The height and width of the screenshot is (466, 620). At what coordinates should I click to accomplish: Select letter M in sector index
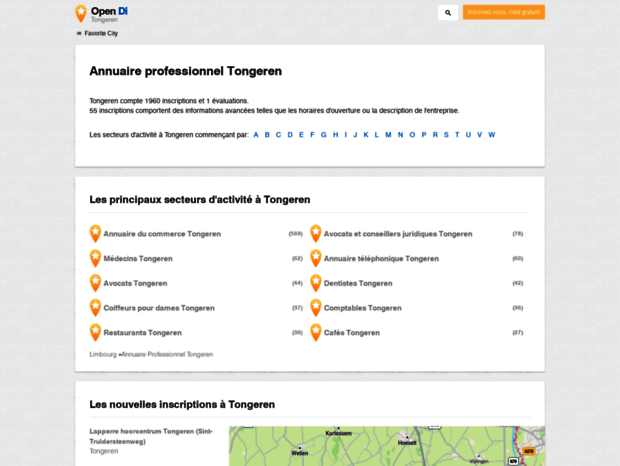coord(388,135)
